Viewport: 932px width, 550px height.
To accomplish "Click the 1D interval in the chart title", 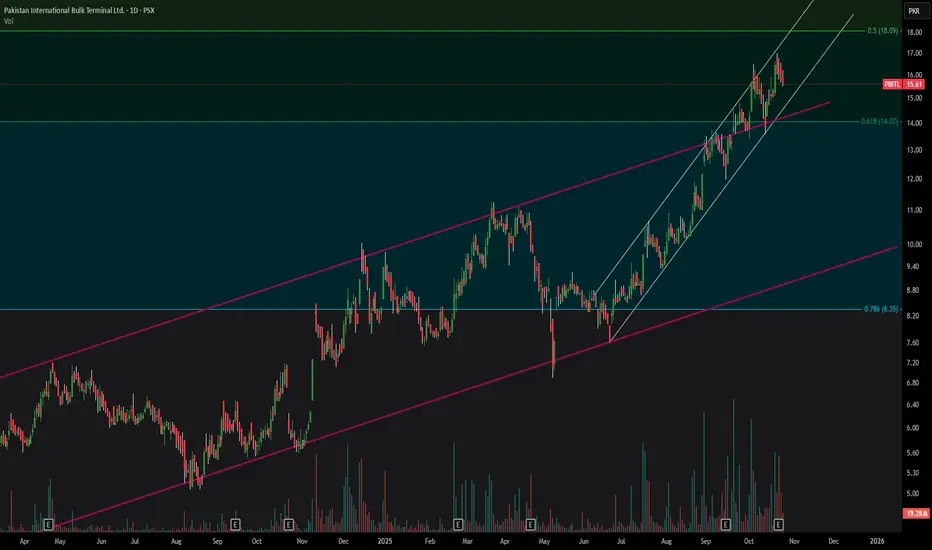I will point(134,10).
